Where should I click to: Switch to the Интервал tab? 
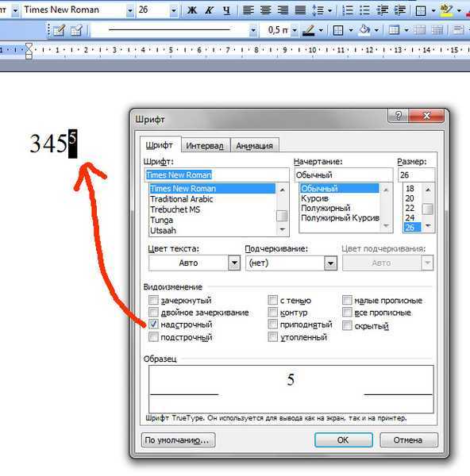205,146
